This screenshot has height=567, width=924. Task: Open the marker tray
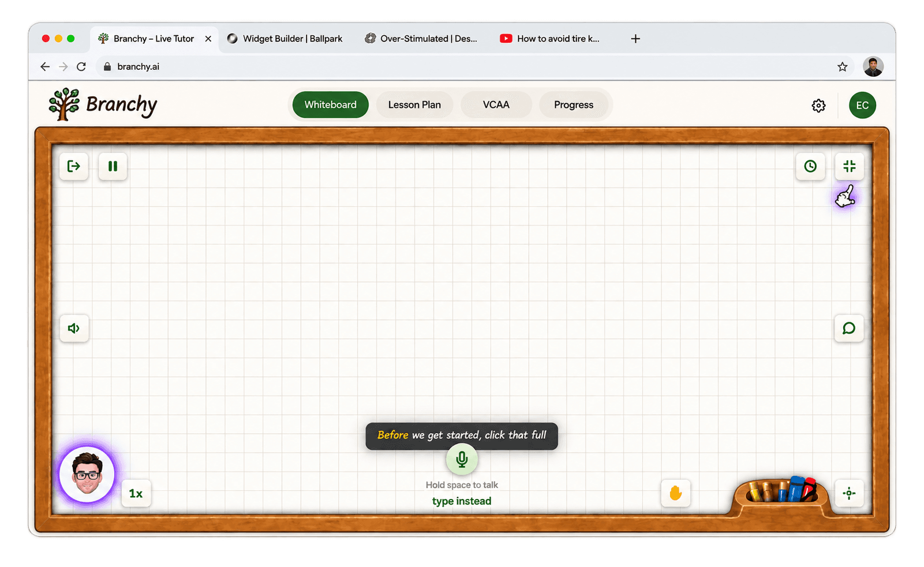coord(782,492)
